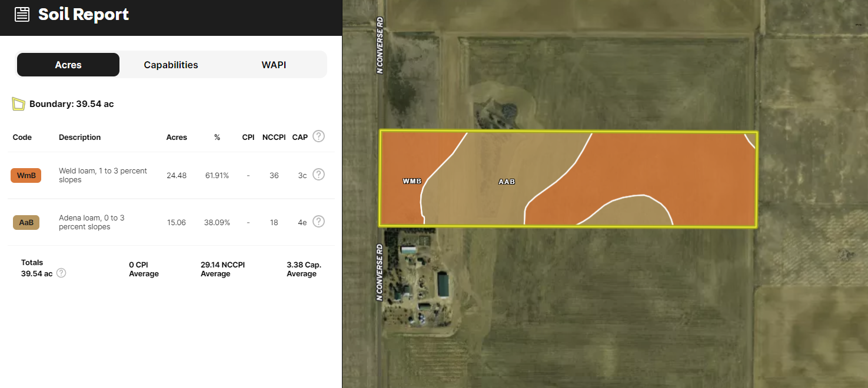The image size is (868, 388).
Task: Click the AAB label on the map
Action: coord(507,182)
